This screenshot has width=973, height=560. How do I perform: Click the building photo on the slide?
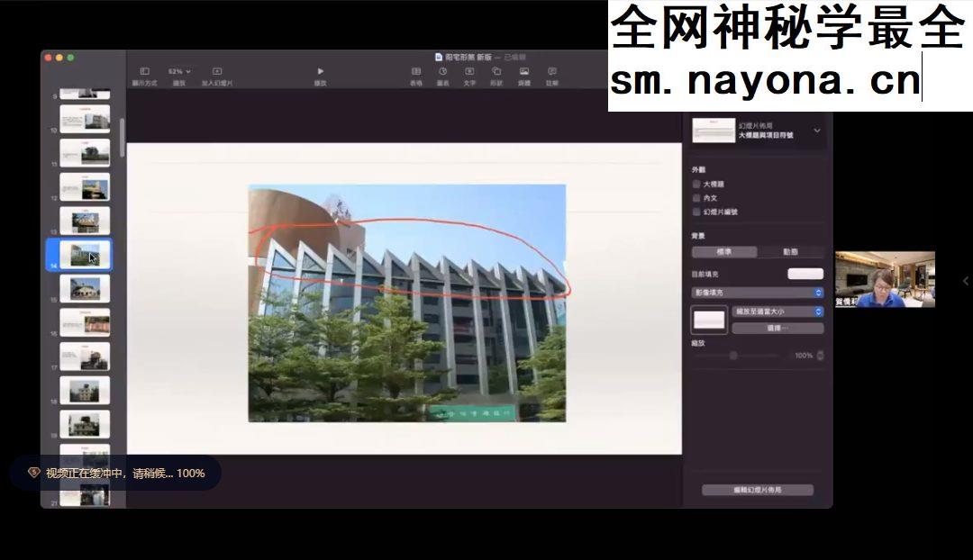(407, 303)
